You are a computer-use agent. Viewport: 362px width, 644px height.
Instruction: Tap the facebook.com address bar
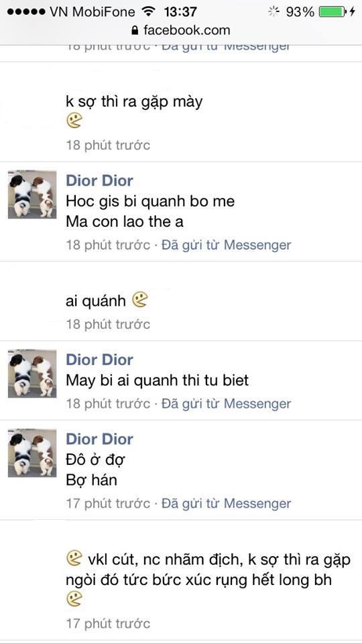pos(181,30)
